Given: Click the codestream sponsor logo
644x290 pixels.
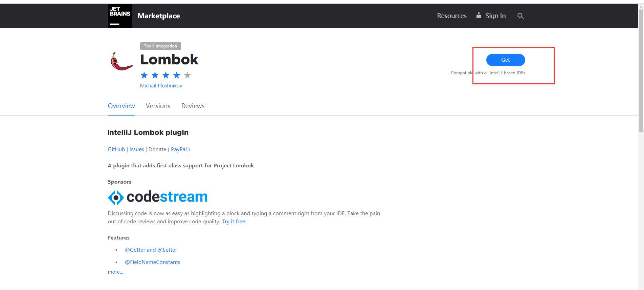Looking at the screenshot, I should [158, 197].
